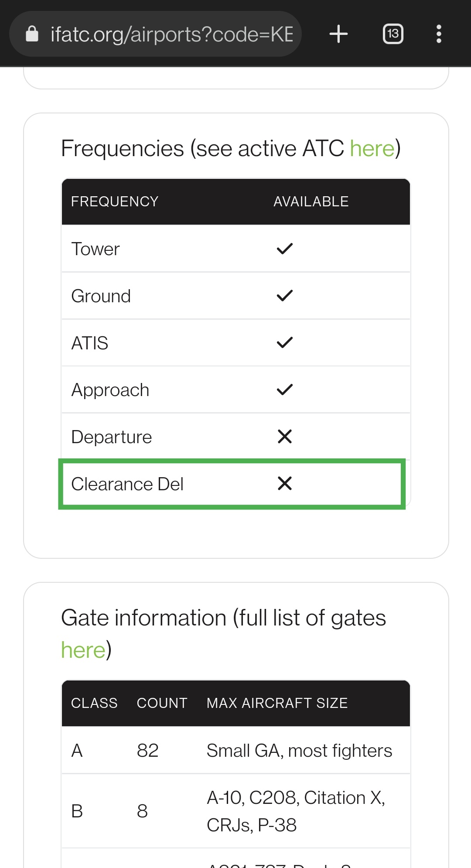Viewport: 471px width, 868px height.
Task: Select the class A gate row
Action: tap(235, 751)
